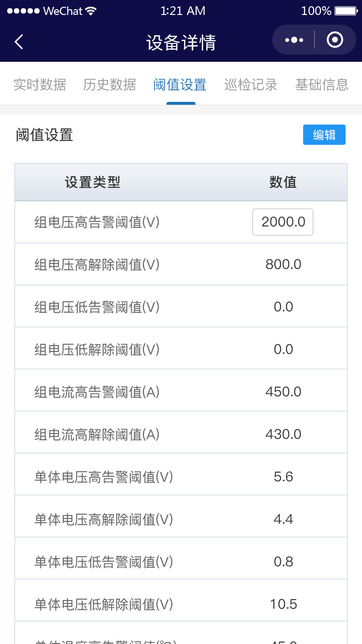
Task: Tap the battery icon in status bar
Action: (x=345, y=11)
